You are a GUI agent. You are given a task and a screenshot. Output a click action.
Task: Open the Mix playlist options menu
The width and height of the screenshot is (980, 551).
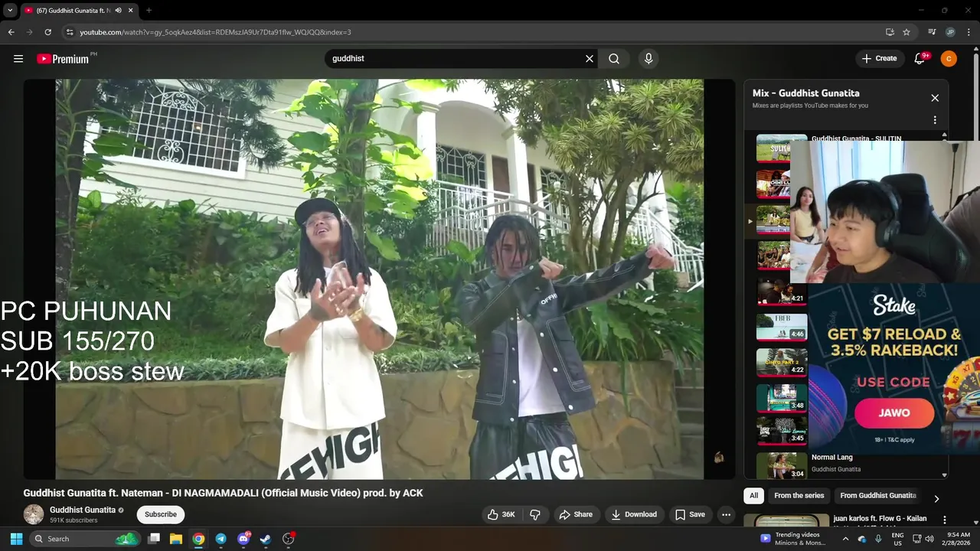(x=935, y=120)
